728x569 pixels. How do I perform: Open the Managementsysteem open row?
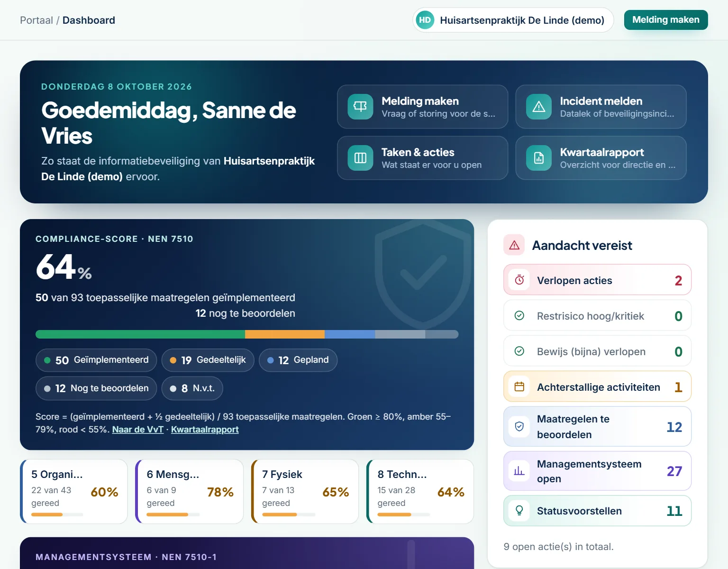pos(597,471)
